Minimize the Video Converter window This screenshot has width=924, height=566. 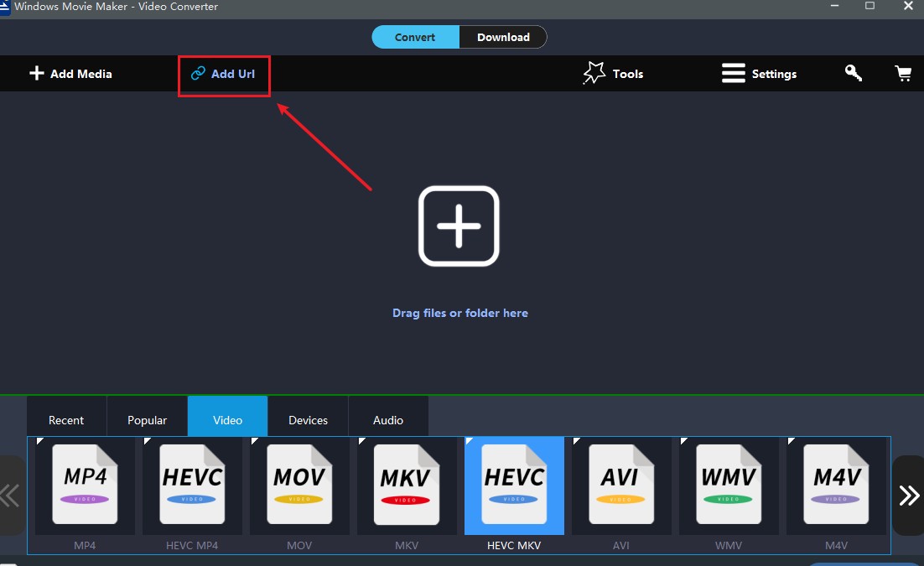[x=834, y=6]
